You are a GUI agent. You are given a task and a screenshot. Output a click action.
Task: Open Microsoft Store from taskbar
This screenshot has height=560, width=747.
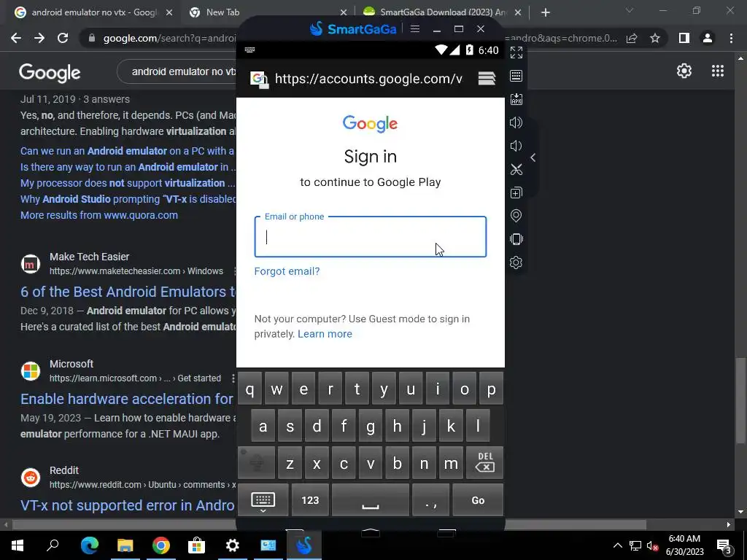tap(196, 545)
